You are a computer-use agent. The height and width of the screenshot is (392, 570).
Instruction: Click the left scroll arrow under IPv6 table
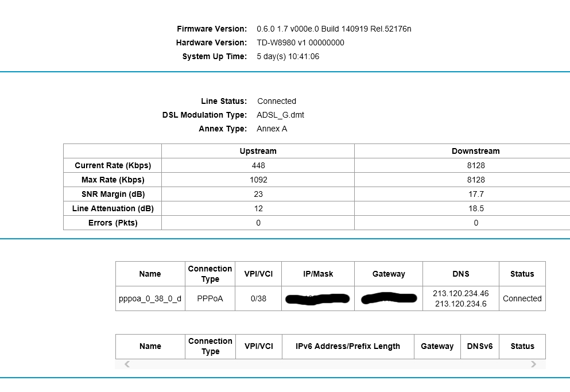(x=127, y=364)
